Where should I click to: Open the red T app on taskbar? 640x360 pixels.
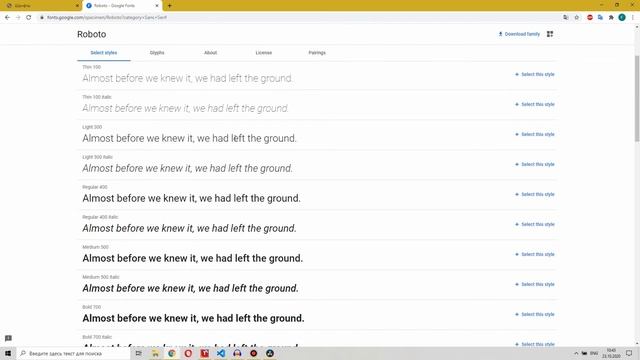(204, 353)
